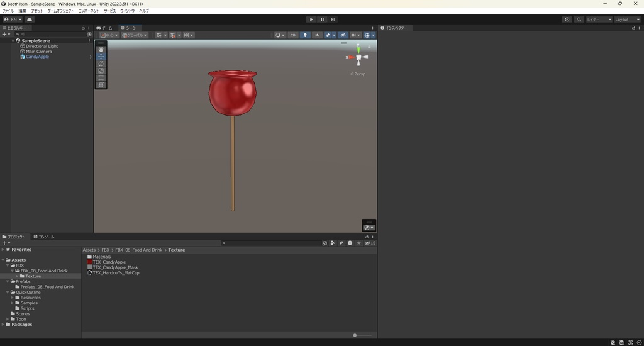
Task: Select the Rotate tool
Action: (x=101, y=64)
